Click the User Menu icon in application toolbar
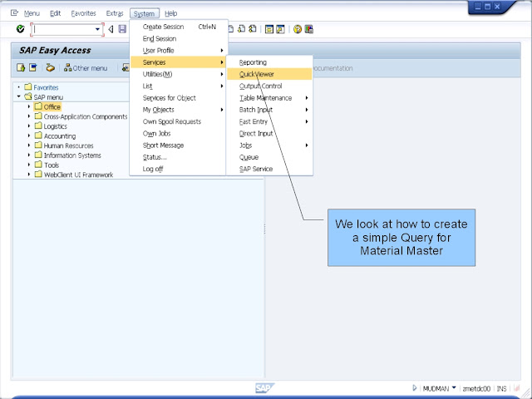Screen dimensions: 532x399 21,68
